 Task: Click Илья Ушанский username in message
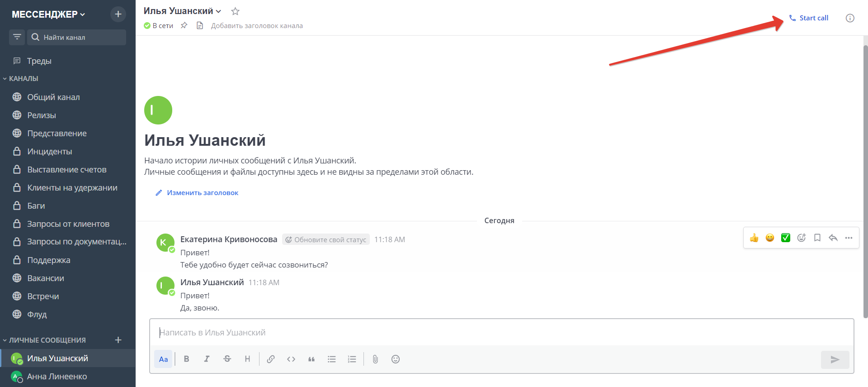(x=212, y=282)
